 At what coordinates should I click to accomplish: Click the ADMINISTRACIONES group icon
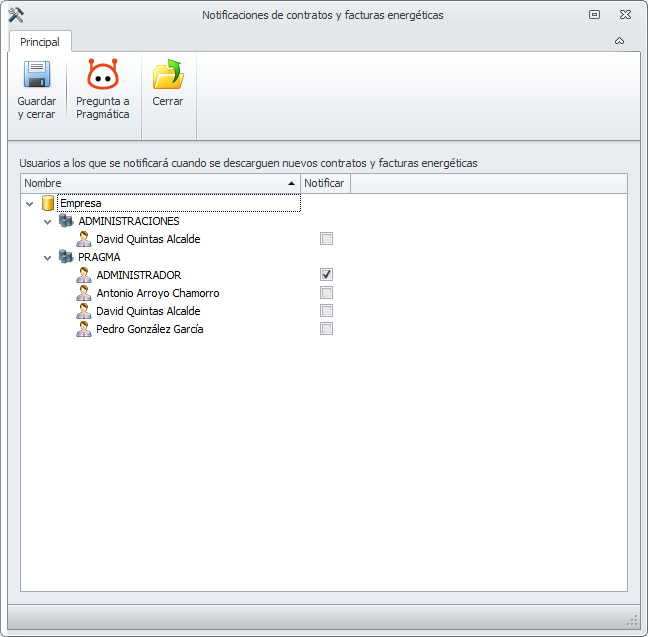[66, 221]
